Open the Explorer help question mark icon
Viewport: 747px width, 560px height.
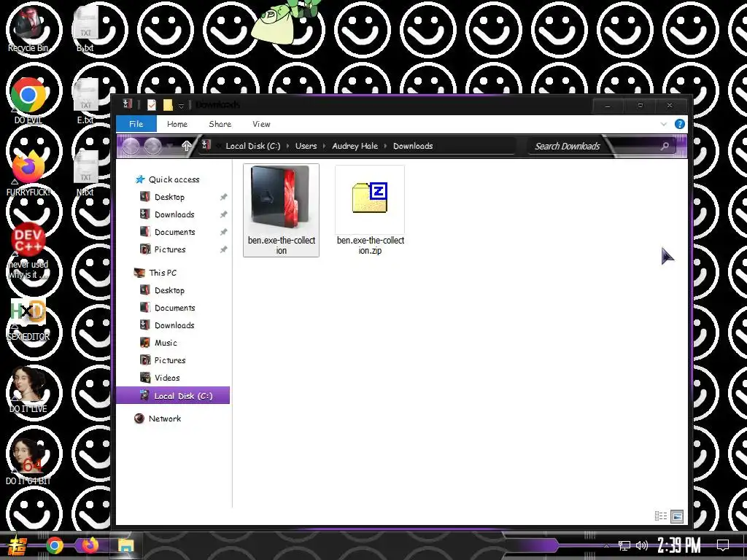[680, 124]
